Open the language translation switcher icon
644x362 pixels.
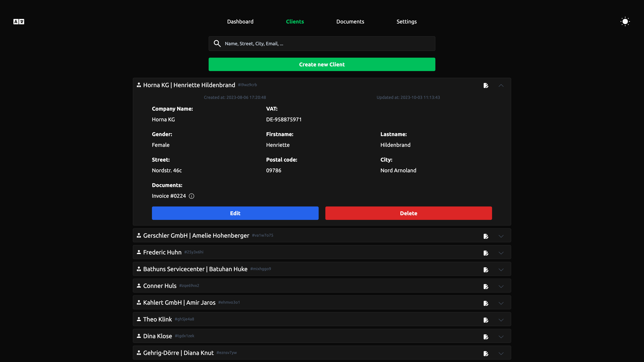[19, 22]
